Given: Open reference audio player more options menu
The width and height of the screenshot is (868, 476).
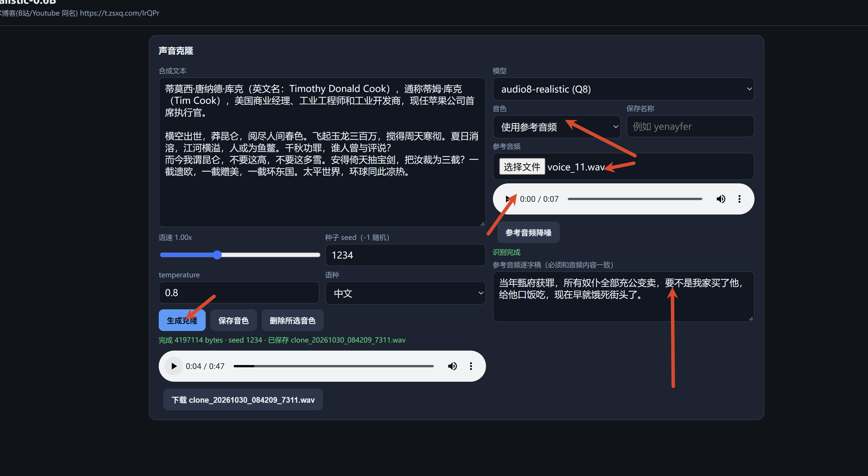Looking at the screenshot, I should click(x=739, y=199).
